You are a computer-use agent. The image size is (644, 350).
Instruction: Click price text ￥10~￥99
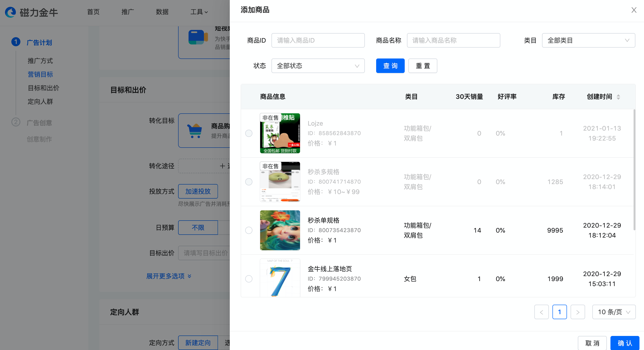click(x=344, y=192)
